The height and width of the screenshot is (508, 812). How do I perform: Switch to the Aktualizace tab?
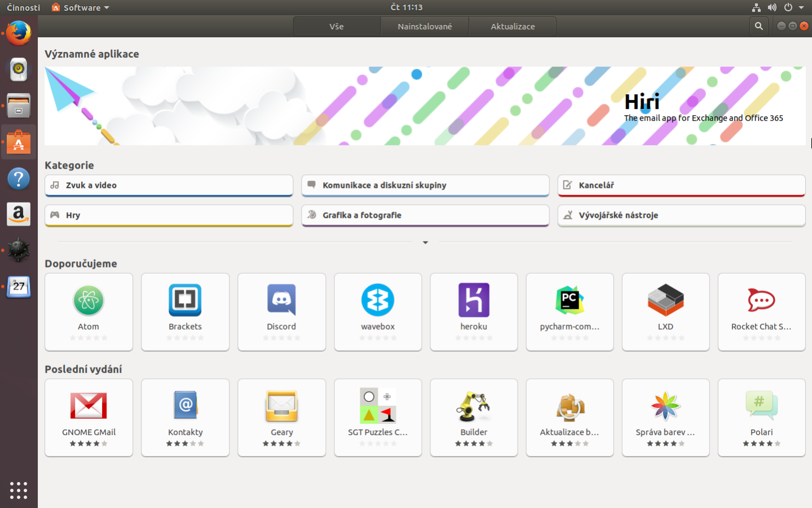[512, 26]
